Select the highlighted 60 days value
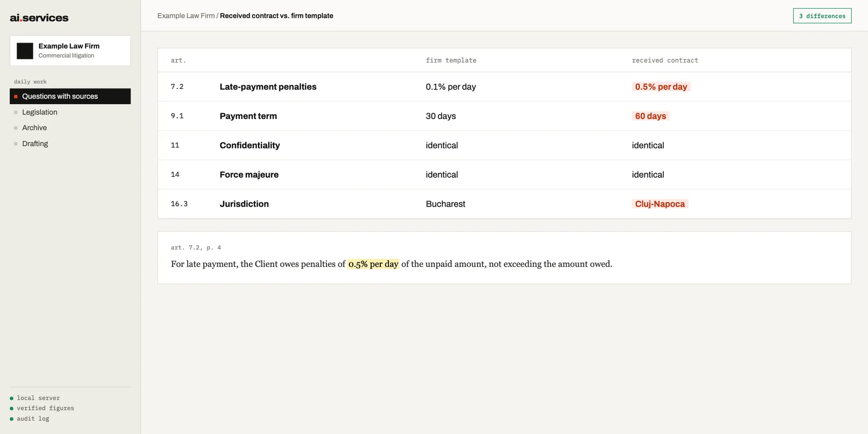 650,116
